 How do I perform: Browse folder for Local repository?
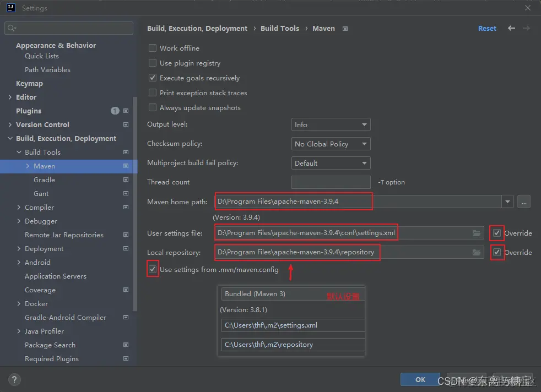(477, 253)
